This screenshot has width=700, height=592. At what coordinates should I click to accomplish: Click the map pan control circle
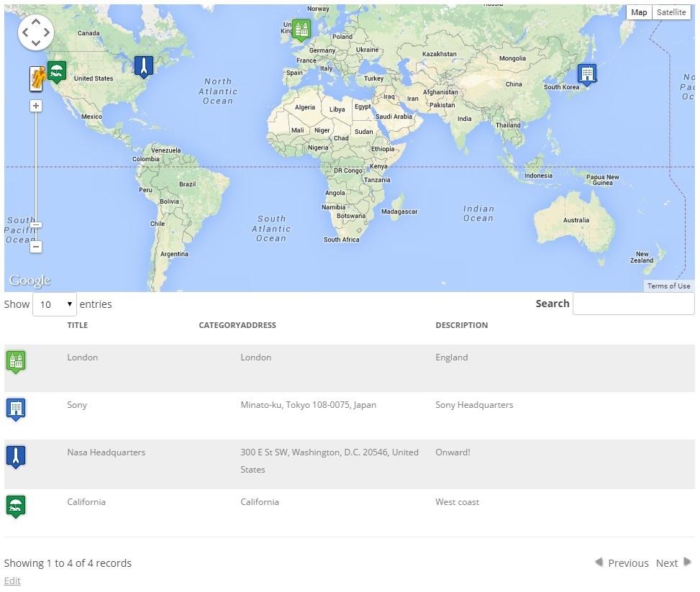36,32
